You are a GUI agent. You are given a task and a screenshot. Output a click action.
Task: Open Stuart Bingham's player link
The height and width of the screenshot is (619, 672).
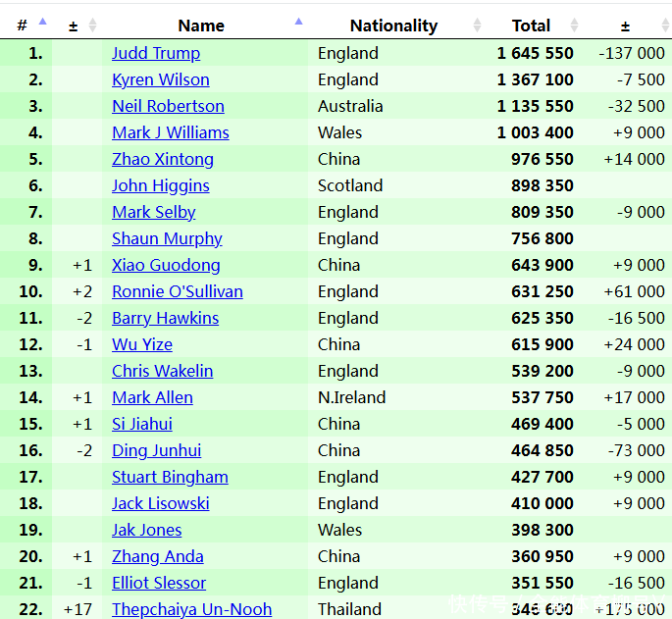click(170, 477)
